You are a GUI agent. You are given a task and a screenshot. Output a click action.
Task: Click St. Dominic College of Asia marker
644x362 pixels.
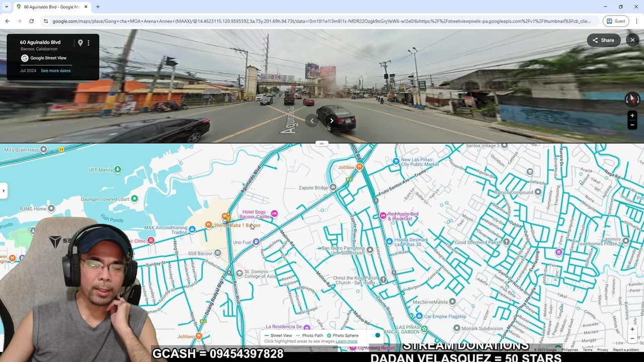pyautogui.click(x=239, y=273)
